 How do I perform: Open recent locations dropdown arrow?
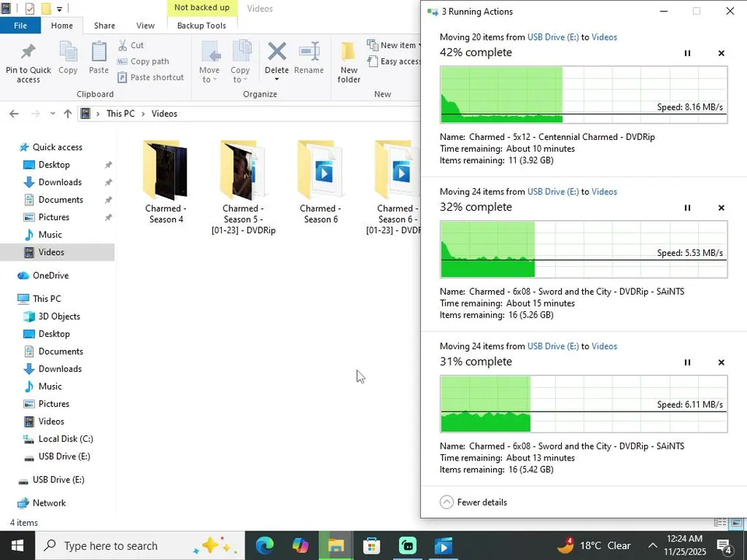point(52,114)
